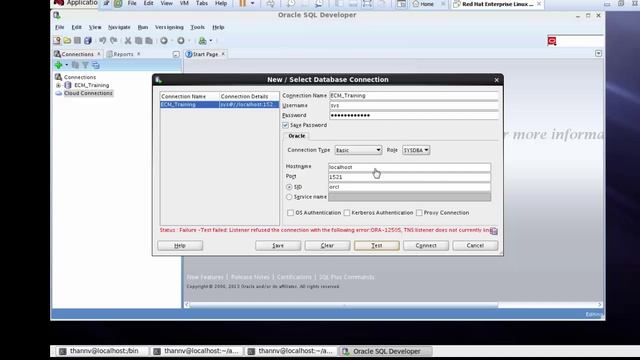Open the Run menu
The width and height of the screenshot is (640, 360).
point(142,27)
